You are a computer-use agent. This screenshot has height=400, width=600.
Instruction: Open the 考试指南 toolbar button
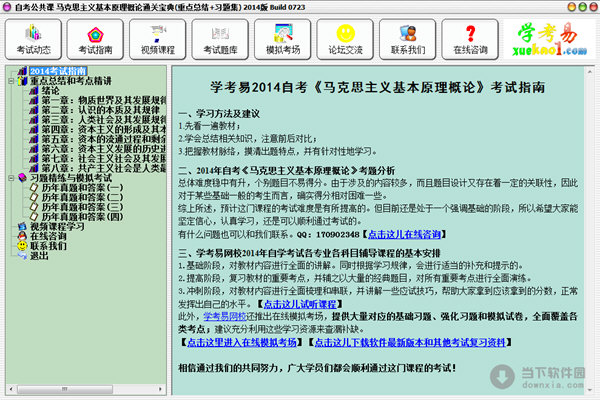[95, 40]
